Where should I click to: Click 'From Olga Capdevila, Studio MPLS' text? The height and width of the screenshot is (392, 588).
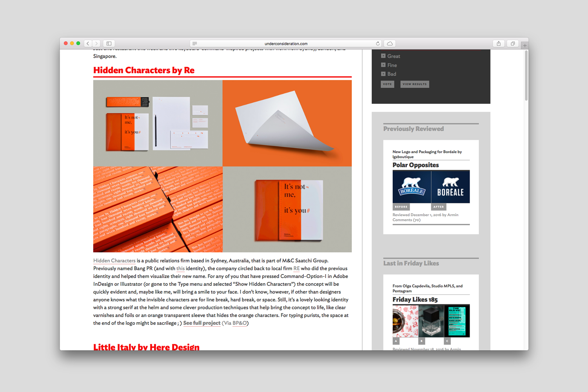point(427,288)
